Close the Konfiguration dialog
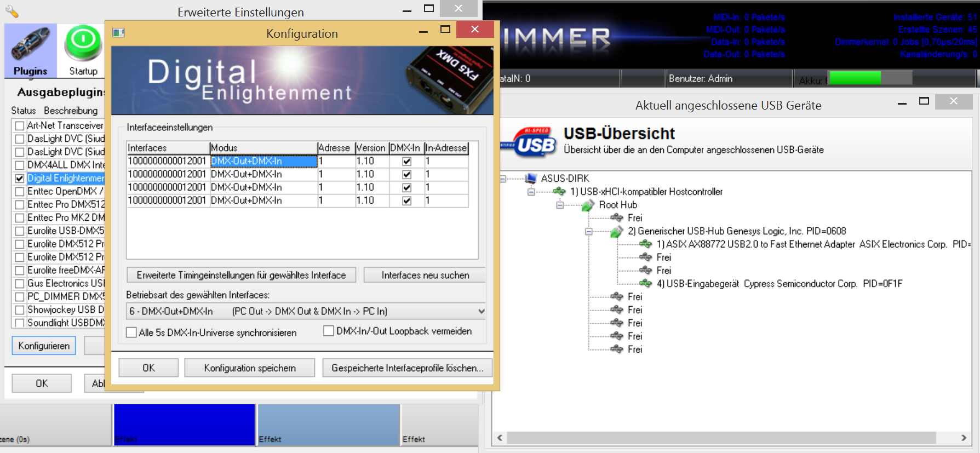 click(x=475, y=29)
